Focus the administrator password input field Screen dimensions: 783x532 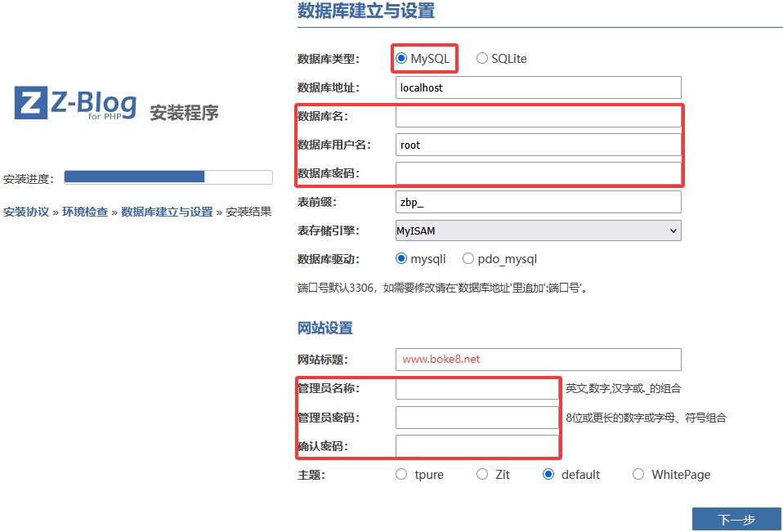(x=477, y=418)
